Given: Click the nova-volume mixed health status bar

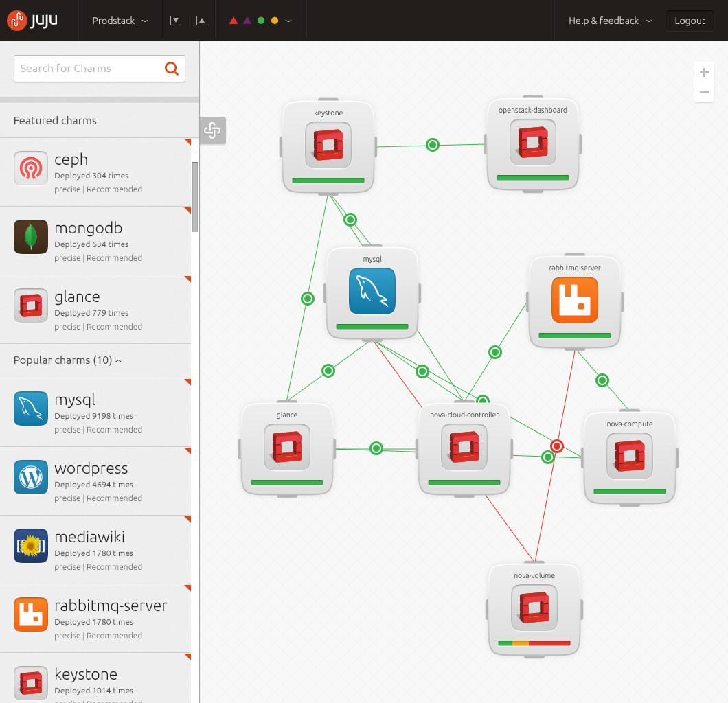Looking at the screenshot, I should [534, 643].
